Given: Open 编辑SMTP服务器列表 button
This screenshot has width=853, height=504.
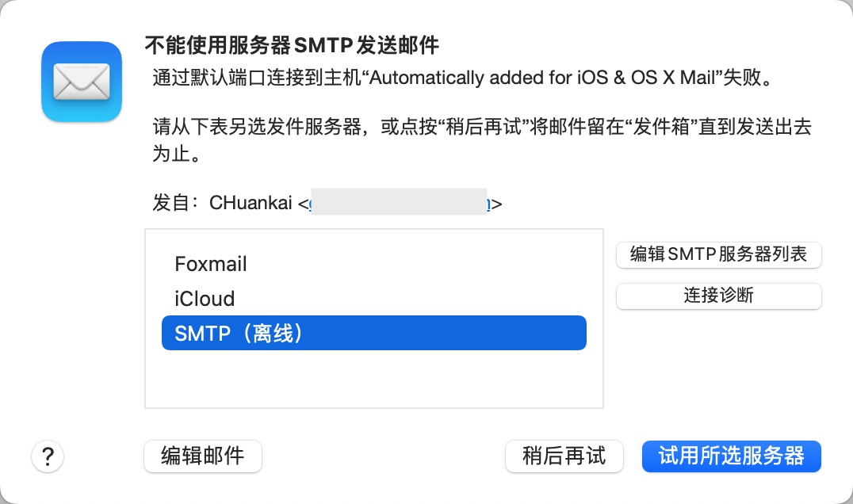Looking at the screenshot, I should (718, 254).
